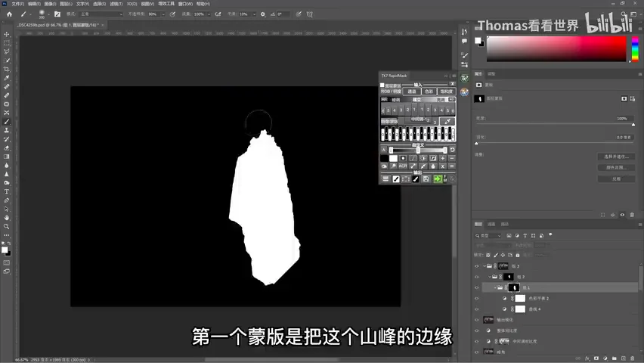
Task: Select the Gradient tool
Action: (7, 157)
